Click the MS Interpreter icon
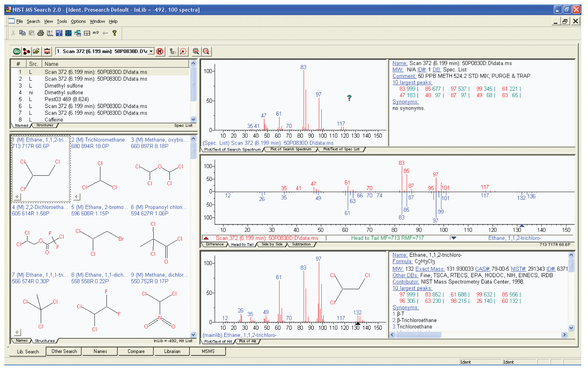 click(59, 33)
